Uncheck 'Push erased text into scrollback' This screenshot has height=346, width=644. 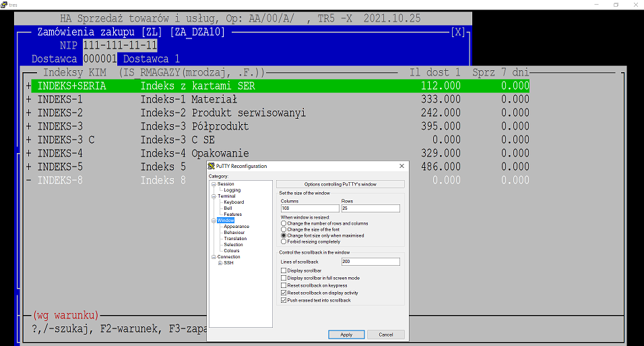[x=284, y=300]
